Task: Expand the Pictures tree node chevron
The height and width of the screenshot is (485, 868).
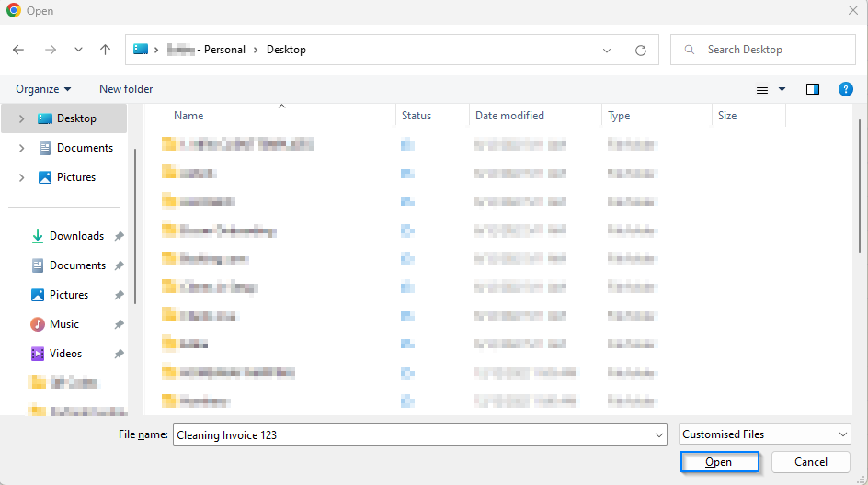Action: [21, 177]
